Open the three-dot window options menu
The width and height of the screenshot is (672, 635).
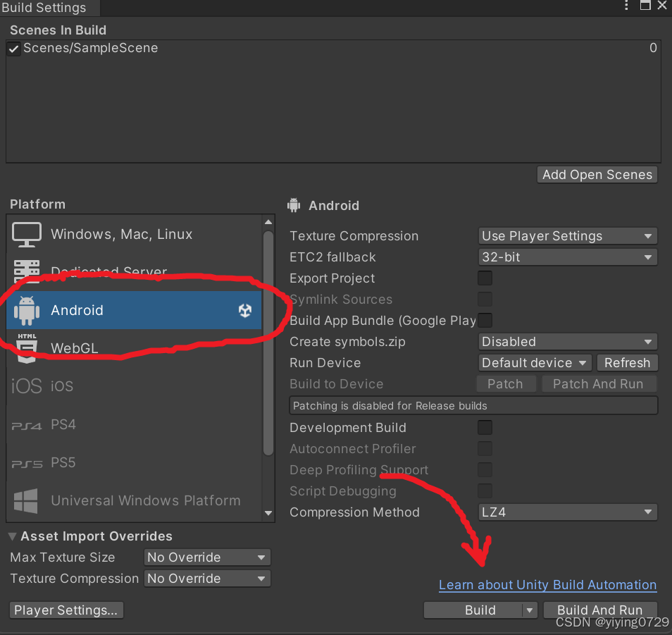pos(626,6)
